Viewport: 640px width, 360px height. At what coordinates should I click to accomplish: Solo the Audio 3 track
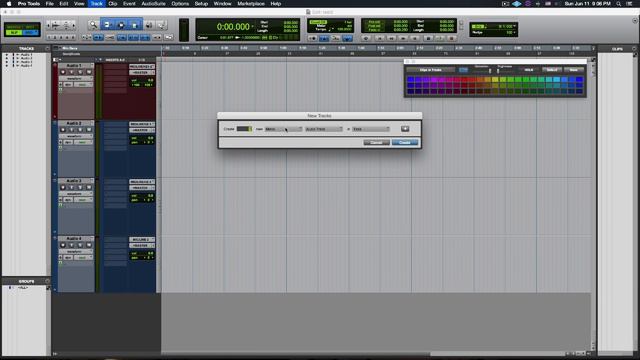click(80, 187)
